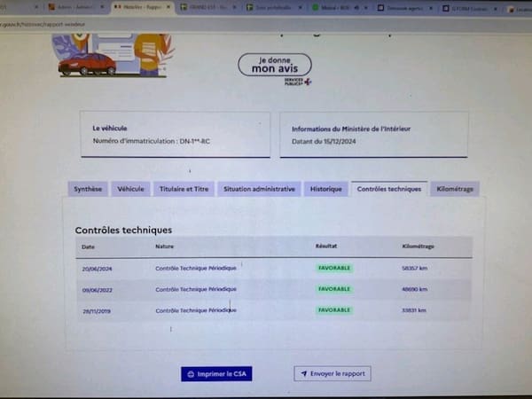Click the green Musial browser tab favicon
The width and height of the screenshot is (532, 399).
pyautogui.click(x=317, y=6)
